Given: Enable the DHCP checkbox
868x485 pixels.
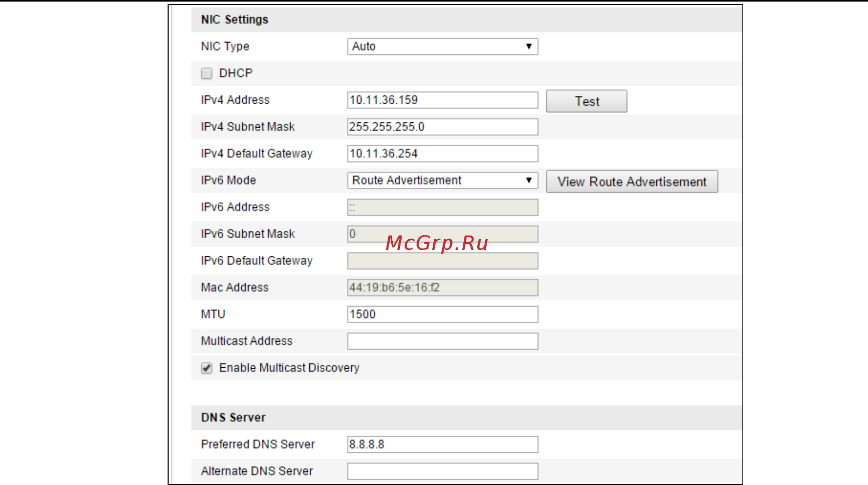Looking at the screenshot, I should pos(206,73).
